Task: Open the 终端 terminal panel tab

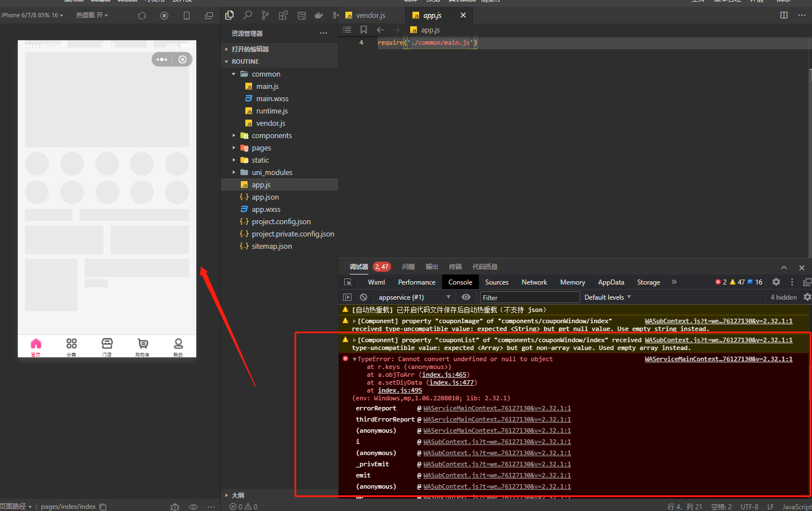Action: (455, 267)
